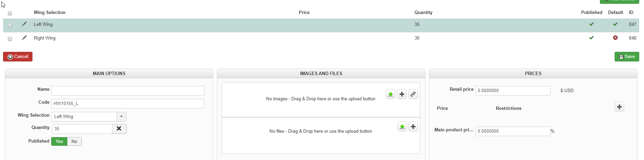Click the image upload arrow icon
The image size is (644, 160).
[391, 94]
